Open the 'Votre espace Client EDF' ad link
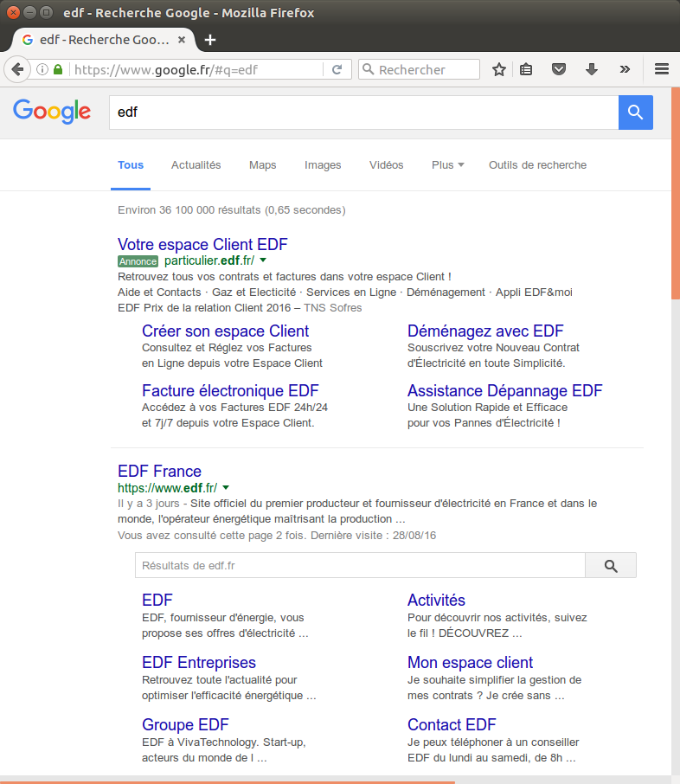Image resolution: width=680 pixels, height=784 pixels. coord(202,245)
